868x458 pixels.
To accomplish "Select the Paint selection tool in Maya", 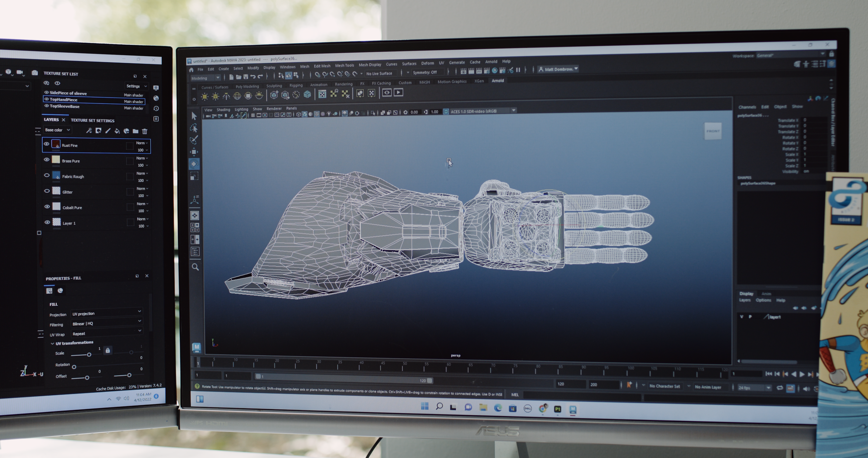I will tap(194, 140).
